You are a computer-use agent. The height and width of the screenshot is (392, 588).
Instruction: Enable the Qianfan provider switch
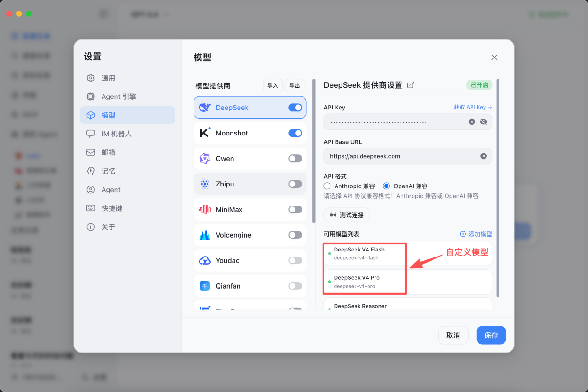pos(295,286)
